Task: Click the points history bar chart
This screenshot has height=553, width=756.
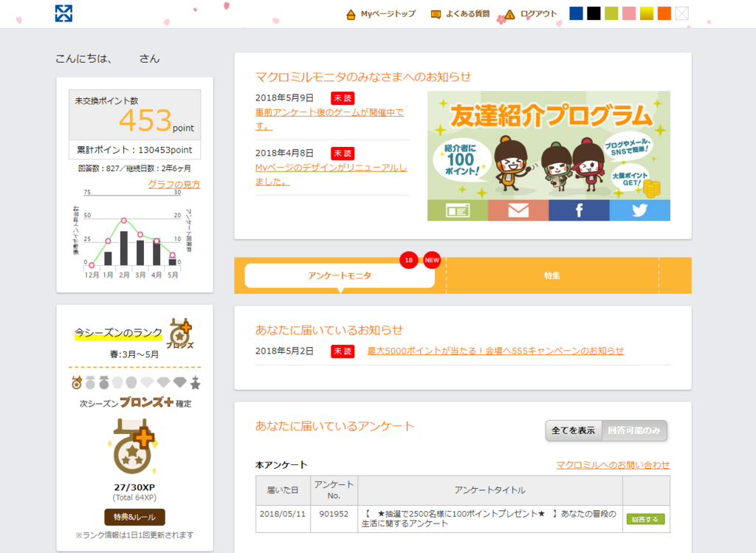Action: [133, 235]
